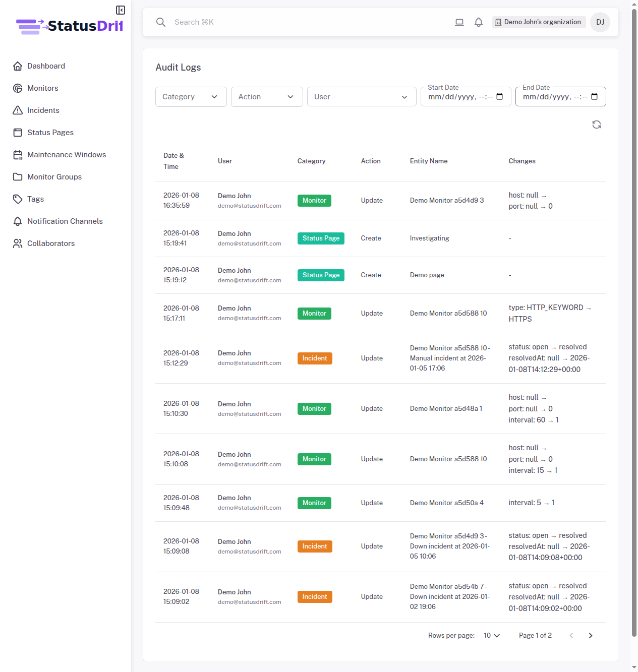Navigate to Status Pages
This screenshot has height=672, width=638.
click(50, 132)
